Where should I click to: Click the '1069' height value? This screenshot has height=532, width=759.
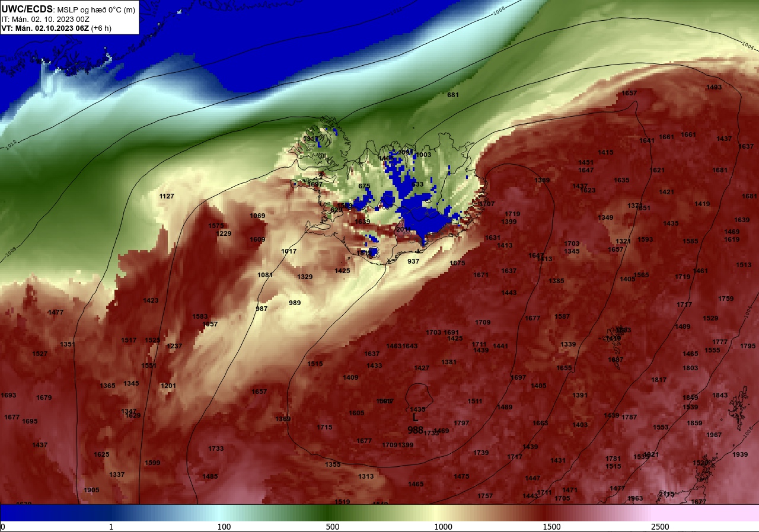257,216
